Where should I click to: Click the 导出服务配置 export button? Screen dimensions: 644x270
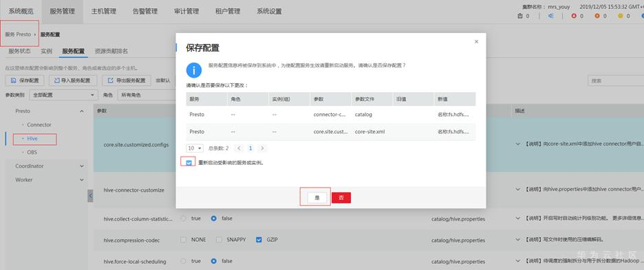point(127,80)
